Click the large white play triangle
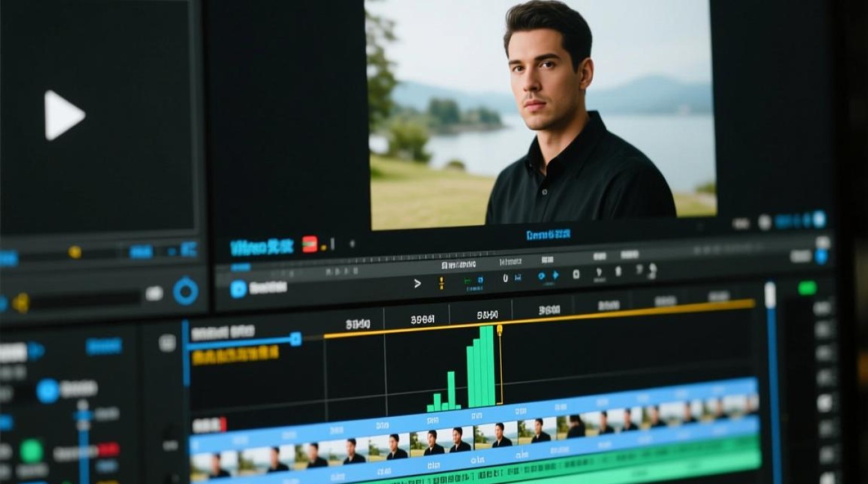The image size is (868, 484). [x=63, y=116]
